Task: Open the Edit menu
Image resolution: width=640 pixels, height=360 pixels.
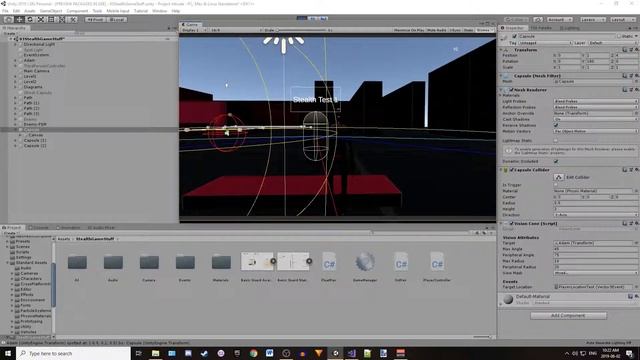Action: click(x=16, y=11)
